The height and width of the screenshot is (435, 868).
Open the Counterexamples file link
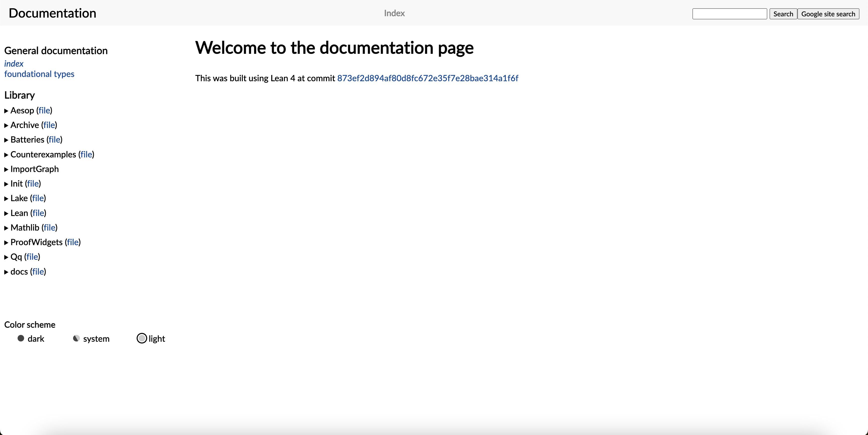pyautogui.click(x=86, y=154)
